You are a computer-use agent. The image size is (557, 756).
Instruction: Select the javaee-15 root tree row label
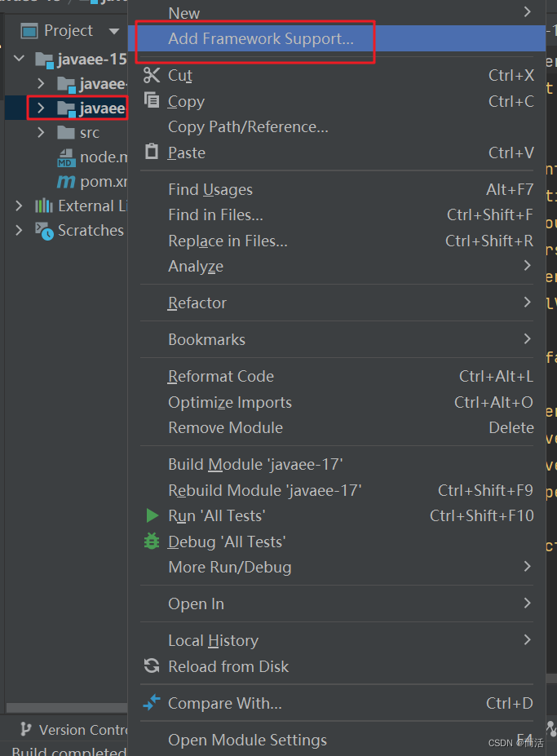91,60
